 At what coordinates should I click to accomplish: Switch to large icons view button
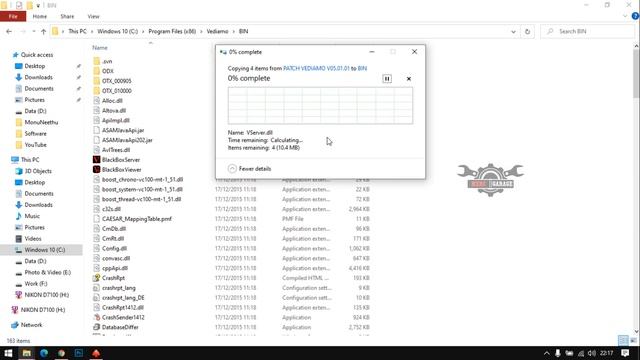pos(633,340)
